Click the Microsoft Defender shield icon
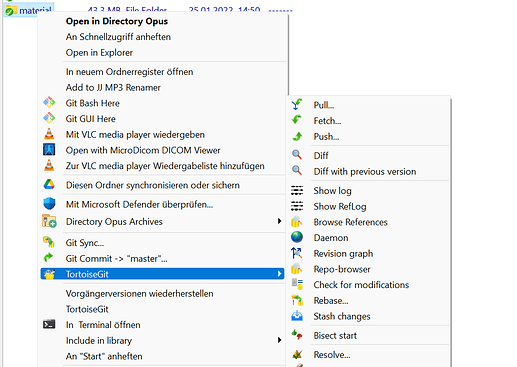 tap(49, 203)
